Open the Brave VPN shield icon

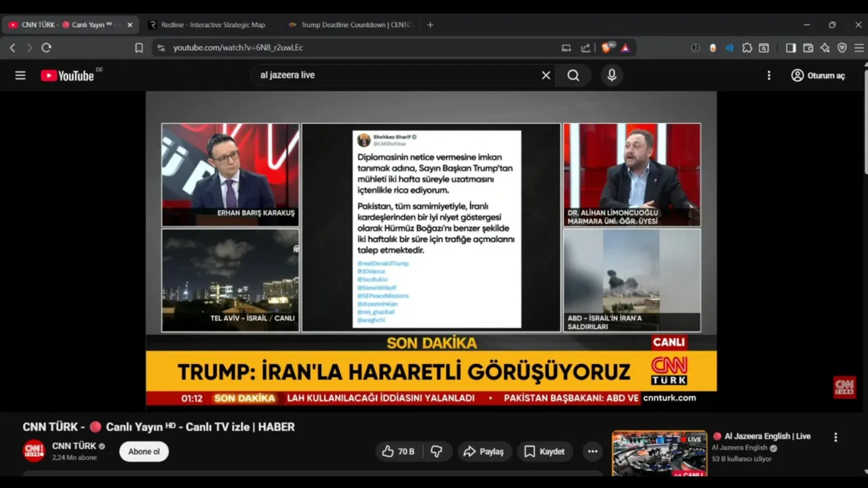[842, 48]
